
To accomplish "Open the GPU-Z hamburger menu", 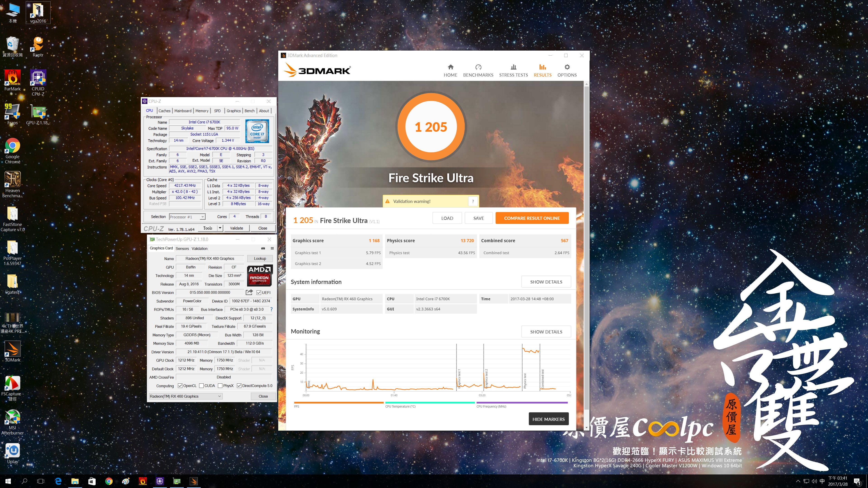I will point(272,248).
